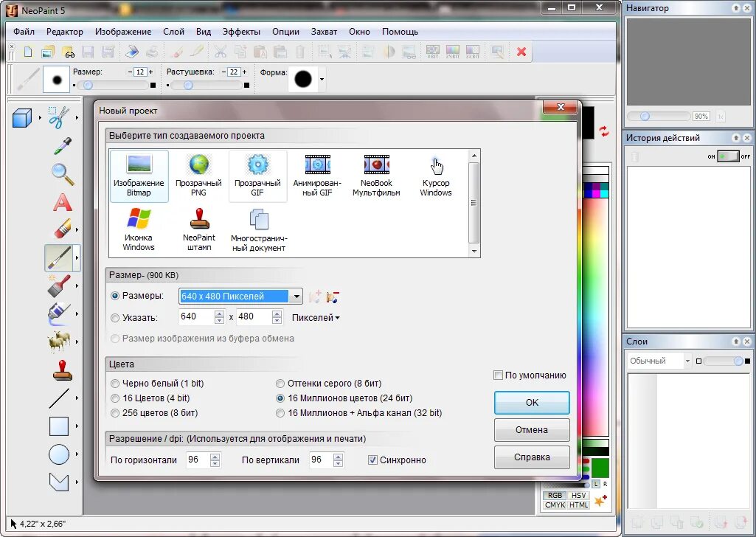Click the red X toolbar icon

click(x=521, y=52)
